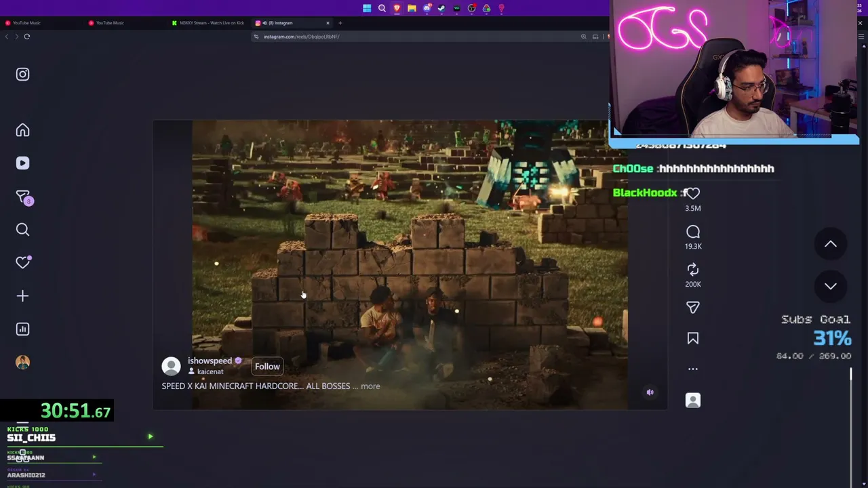This screenshot has height=488, width=868.
Task: Open comments on the reel
Action: (x=692, y=232)
